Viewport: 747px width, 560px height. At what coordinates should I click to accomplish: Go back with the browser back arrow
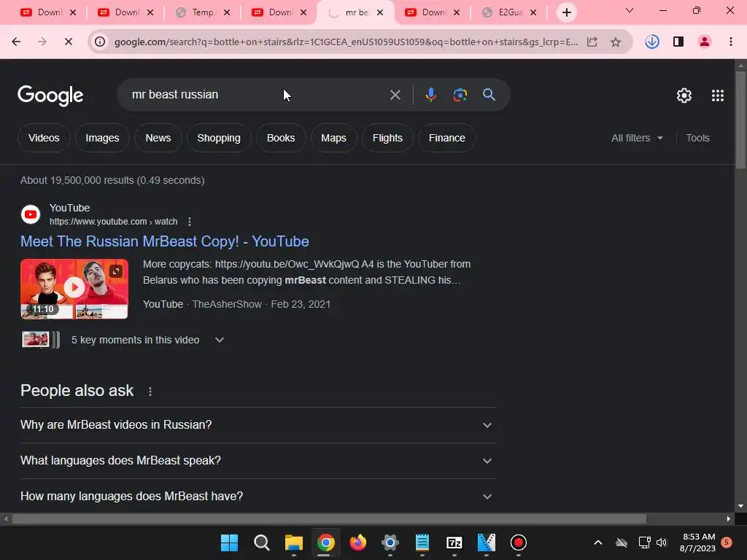pyautogui.click(x=16, y=42)
